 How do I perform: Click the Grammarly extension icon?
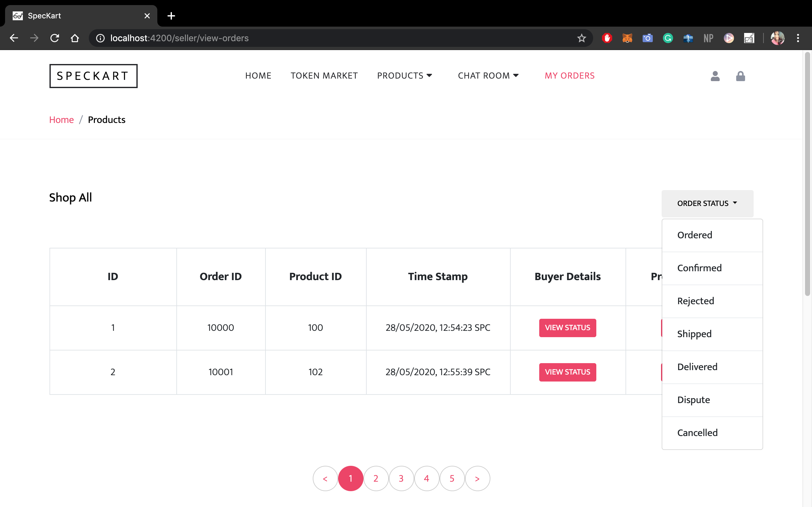(x=668, y=38)
